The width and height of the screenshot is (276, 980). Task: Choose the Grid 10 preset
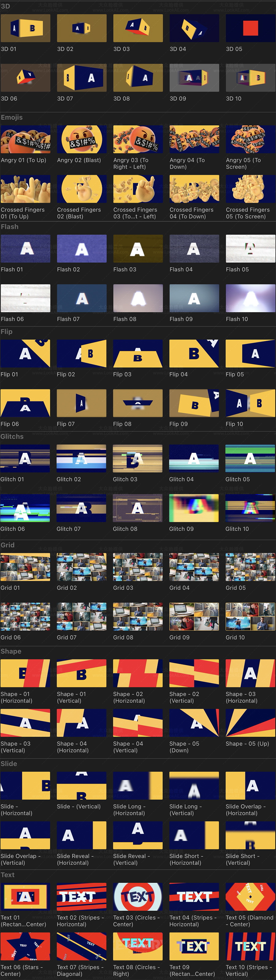(250, 616)
